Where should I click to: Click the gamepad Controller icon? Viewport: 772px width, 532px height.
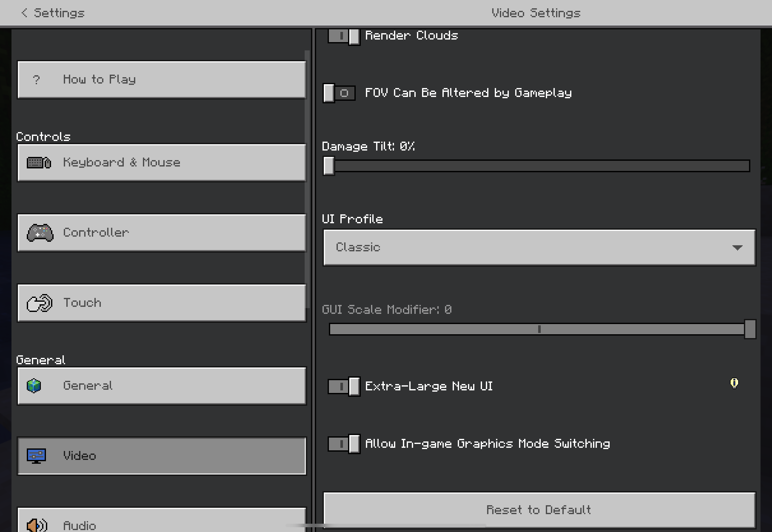pyautogui.click(x=40, y=233)
